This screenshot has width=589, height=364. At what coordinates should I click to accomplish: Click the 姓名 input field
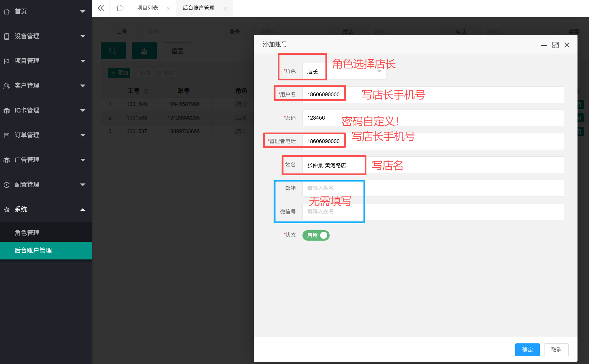click(x=433, y=165)
